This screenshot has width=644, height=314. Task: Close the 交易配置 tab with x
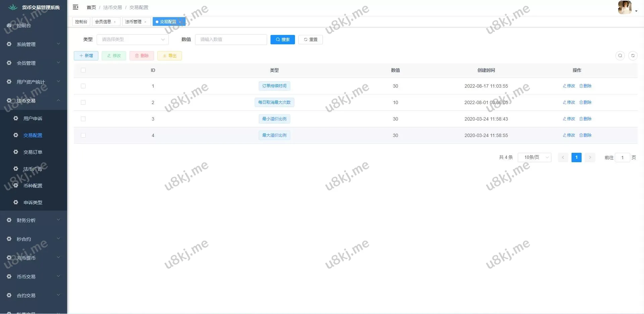pyautogui.click(x=180, y=22)
